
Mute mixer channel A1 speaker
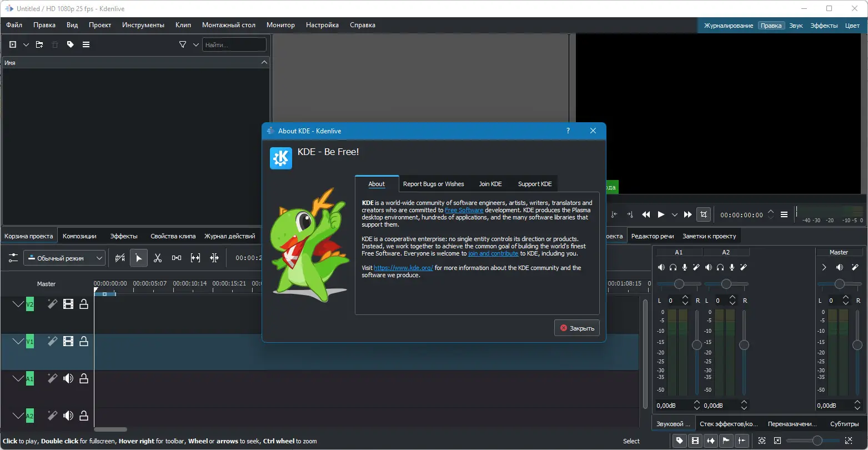coord(661,267)
